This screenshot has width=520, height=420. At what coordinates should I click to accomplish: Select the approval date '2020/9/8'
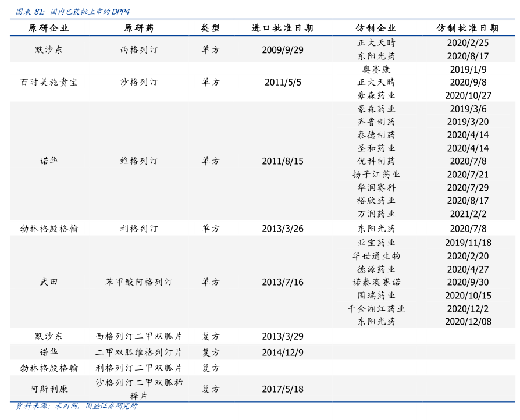(468, 82)
